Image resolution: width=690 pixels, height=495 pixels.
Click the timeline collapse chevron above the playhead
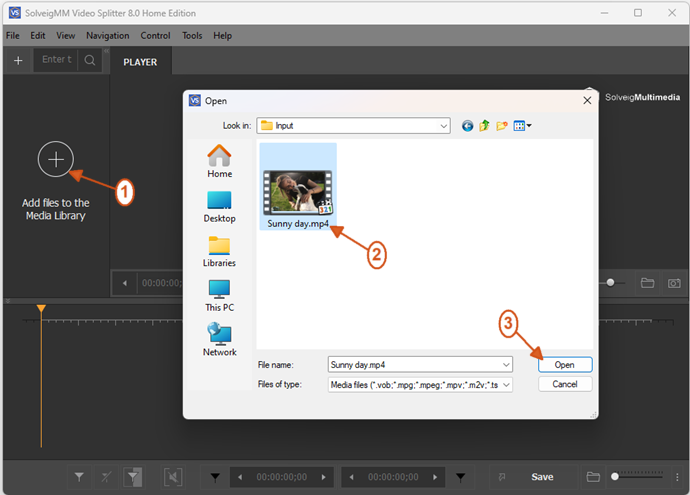click(7, 301)
